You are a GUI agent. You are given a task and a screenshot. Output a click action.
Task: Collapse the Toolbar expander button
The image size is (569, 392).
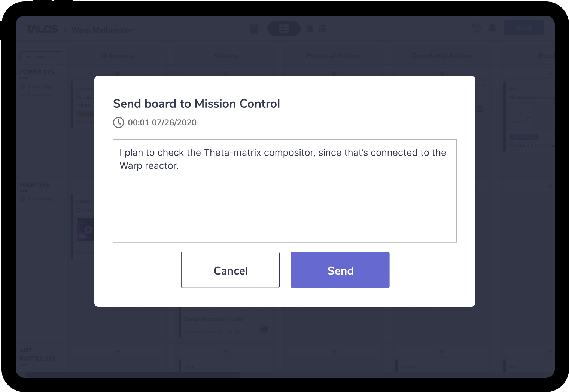[x=41, y=56]
